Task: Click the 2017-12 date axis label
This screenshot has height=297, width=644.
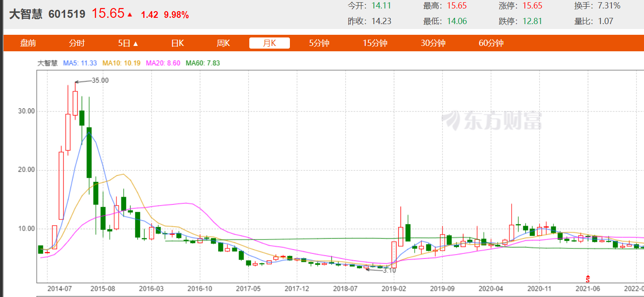Action: click(x=297, y=289)
